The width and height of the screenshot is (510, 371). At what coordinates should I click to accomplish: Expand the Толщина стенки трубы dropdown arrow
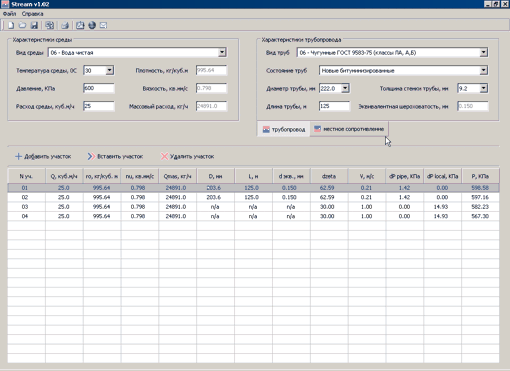pyautogui.click(x=484, y=88)
